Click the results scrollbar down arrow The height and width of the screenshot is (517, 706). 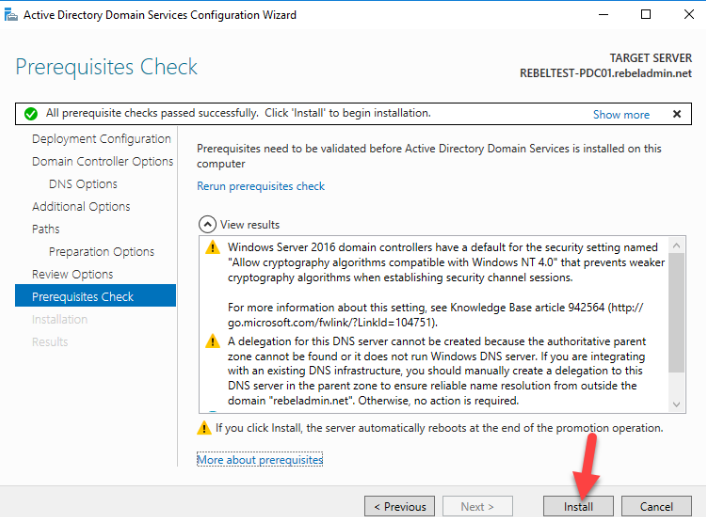[x=676, y=404]
